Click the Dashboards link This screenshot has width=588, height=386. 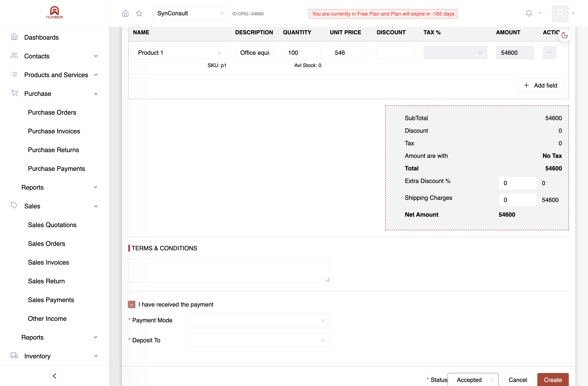(42, 37)
